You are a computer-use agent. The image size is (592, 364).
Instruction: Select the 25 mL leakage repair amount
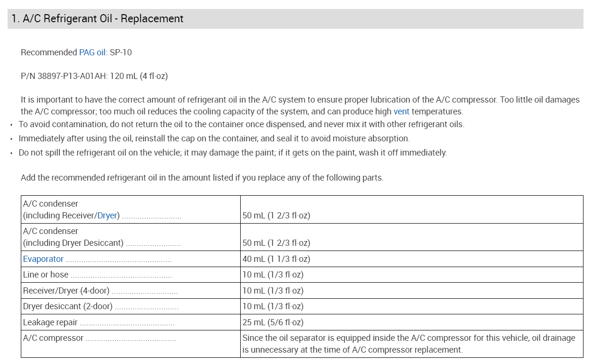click(x=273, y=322)
